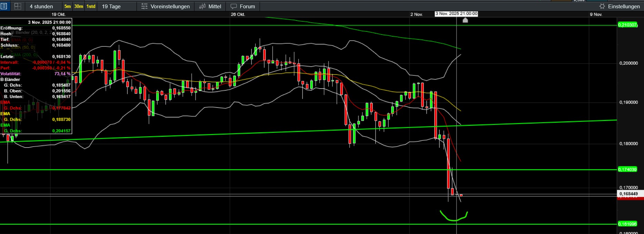Open the 4 stunden interval dropdown
Screen dimensions: 644x234
coord(41,7)
